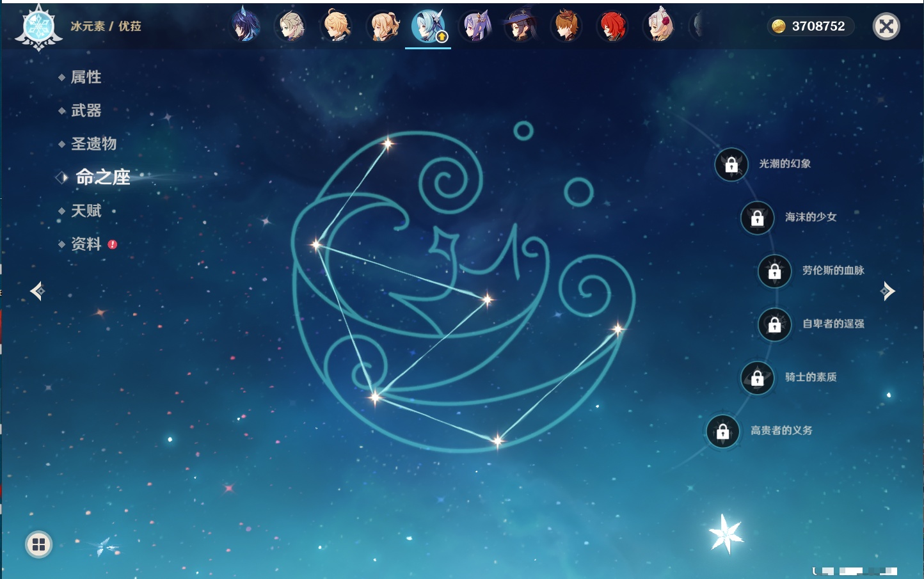Click the lock icon for 骑士的素质

click(x=757, y=378)
